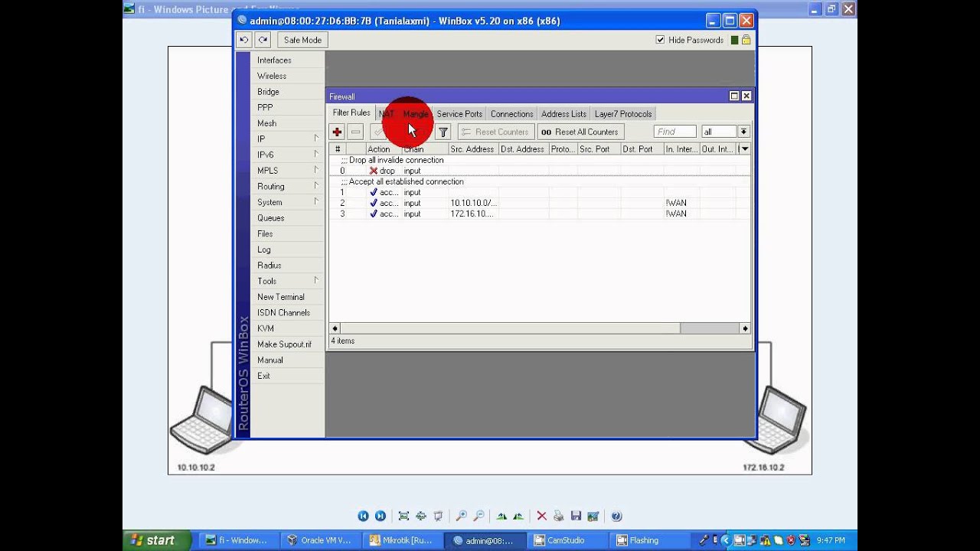This screenshot has height=551, width=980.
Task: Toggle Hide Passwords checkbox
Action: [660, 40]
